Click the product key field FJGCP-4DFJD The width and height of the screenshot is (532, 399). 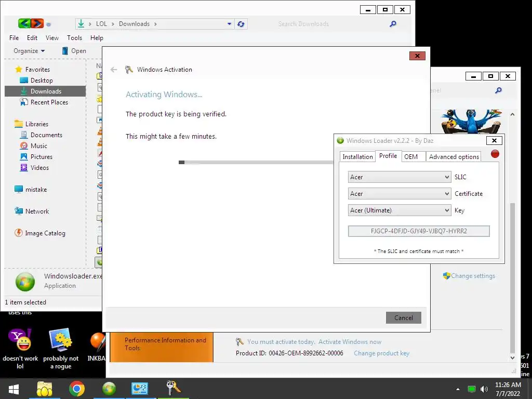tap(419, 231)
